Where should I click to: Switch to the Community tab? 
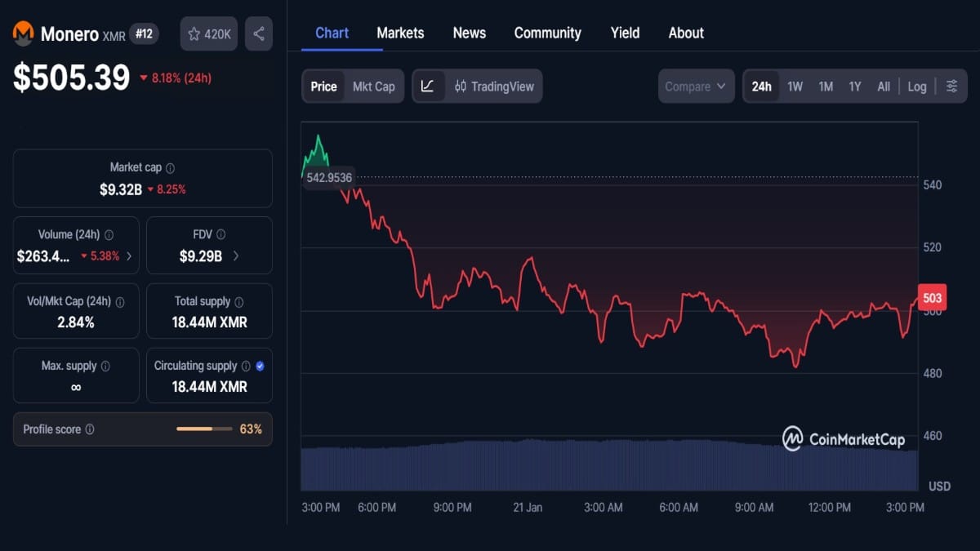[x=547, y=33]
